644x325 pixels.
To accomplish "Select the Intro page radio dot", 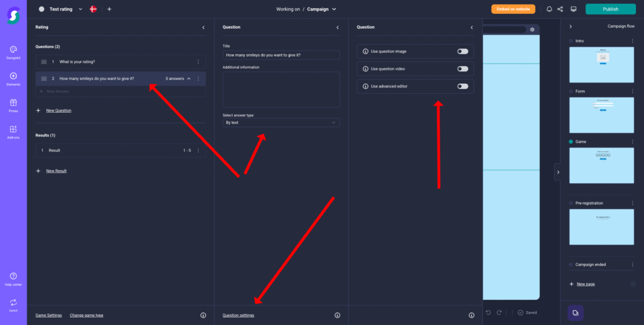I will tap(571, 41).
